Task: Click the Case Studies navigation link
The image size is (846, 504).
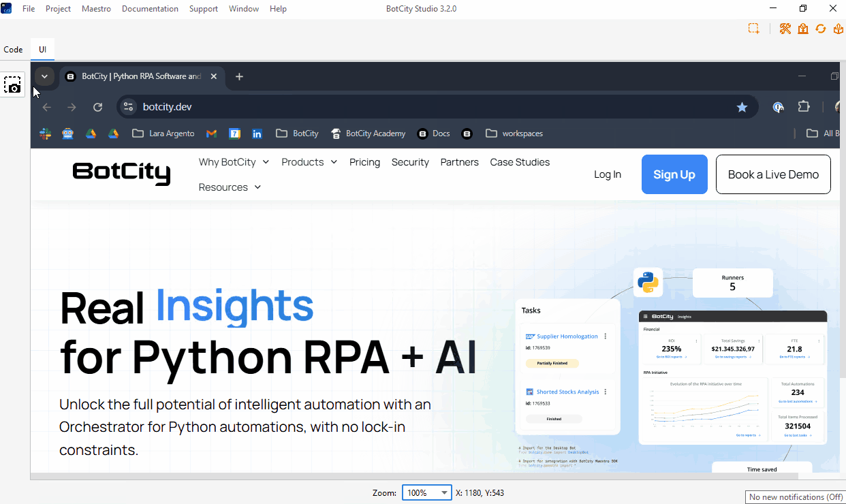Action: click(520, 162)
